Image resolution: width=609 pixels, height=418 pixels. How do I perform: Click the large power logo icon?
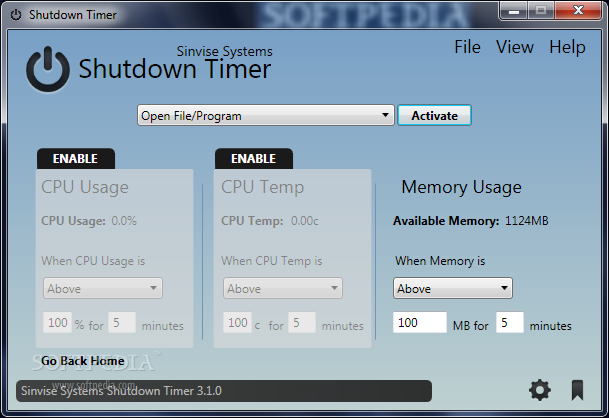pyautogui.click(x=48, y=69)
